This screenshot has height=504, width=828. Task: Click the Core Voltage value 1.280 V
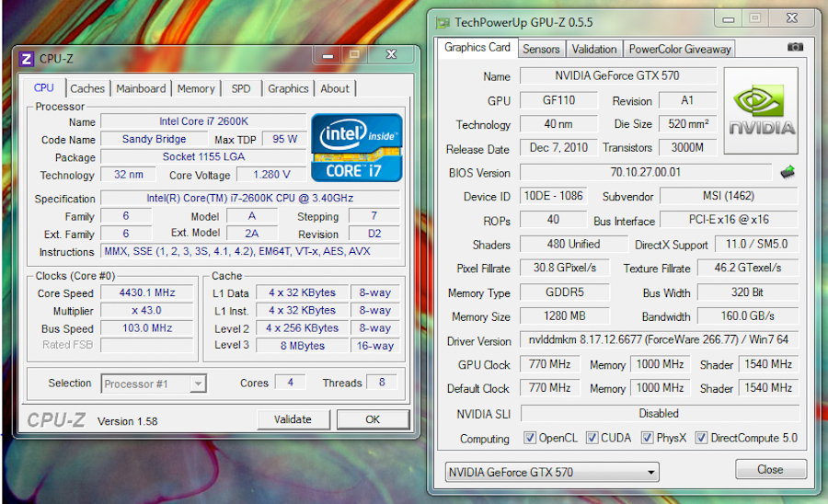coord(271,174)
